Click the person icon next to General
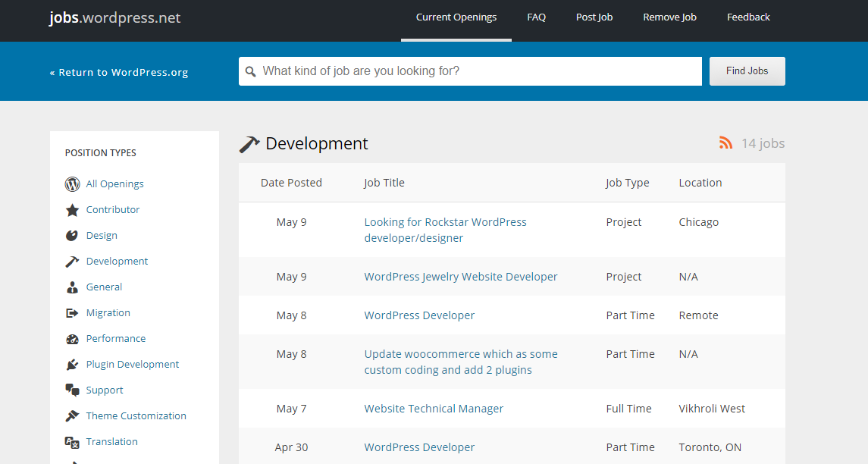 click(x=72, y=287)
